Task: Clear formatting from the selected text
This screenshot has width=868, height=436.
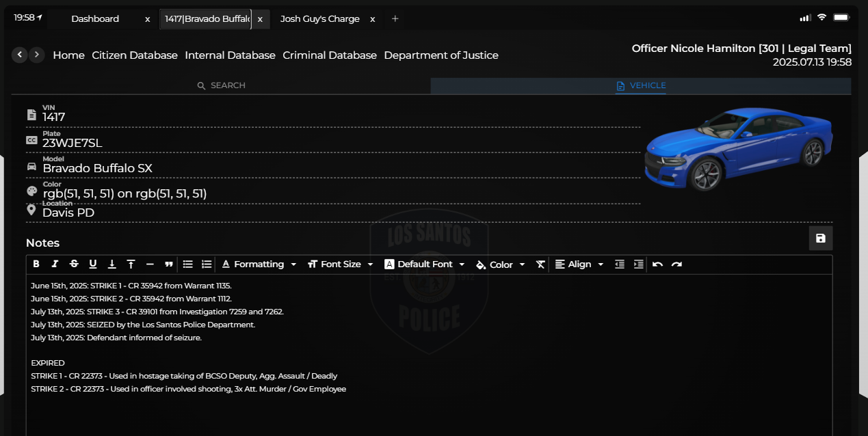Action: [540, 264]
